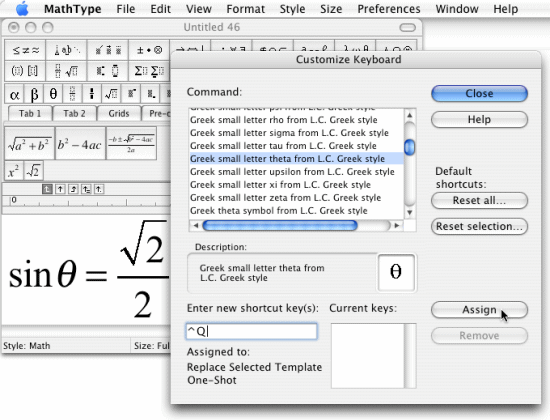The image size is (550, 420).
Task: Open the Help menu in menu bar
Action: click(x=505, y=9)
